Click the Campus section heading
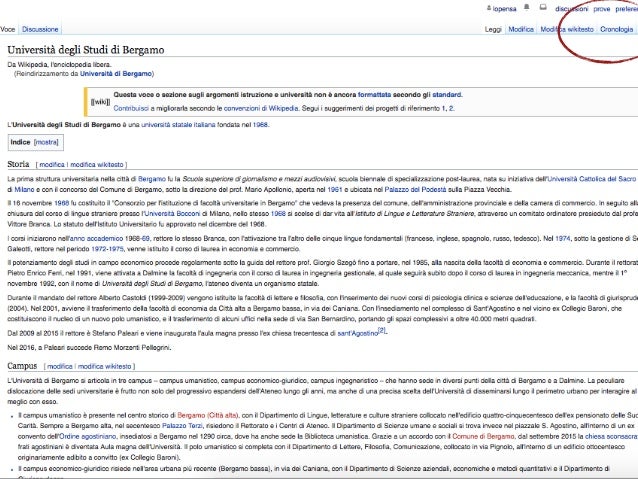The height and width of the screenshot is (479, 638). (22, 365)
